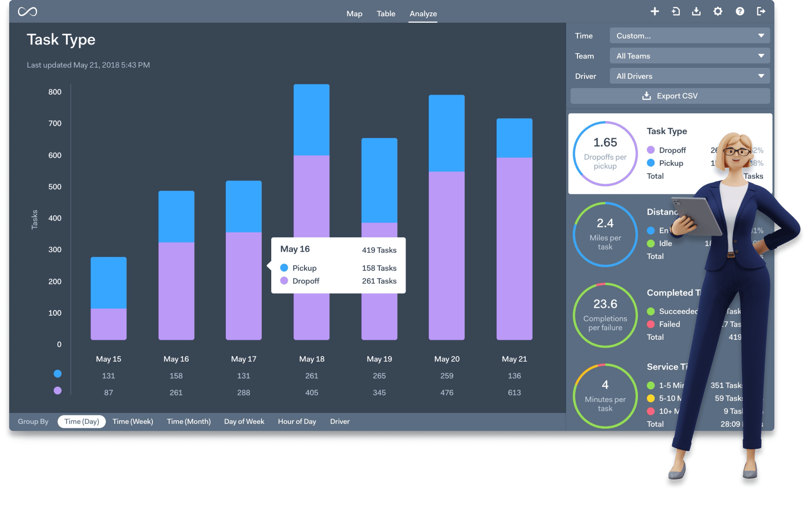The image size is (812, 507).
Task: Toggle the purple Dropoff legend dot
Action: 58,391
